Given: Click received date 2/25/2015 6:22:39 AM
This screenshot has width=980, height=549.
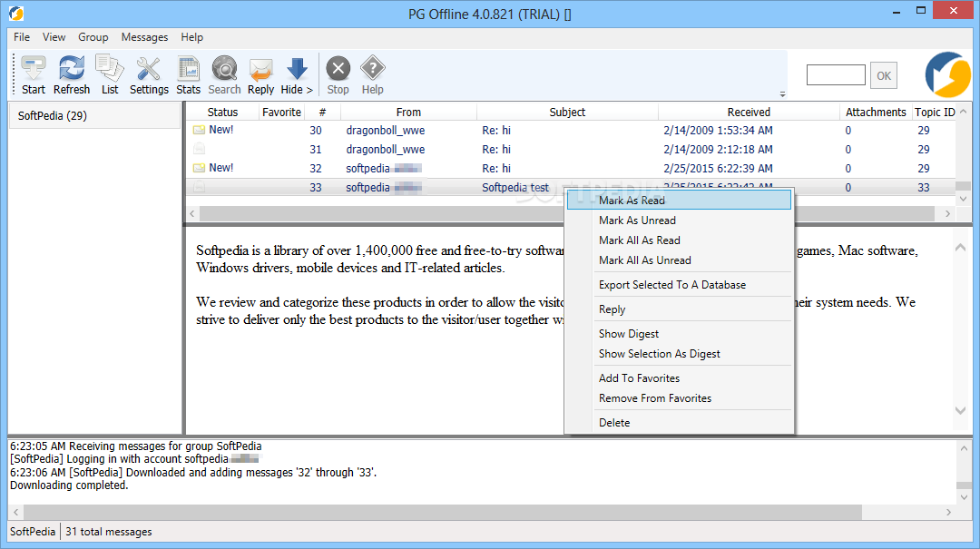Looking at the screenshot, I should (718, 168).
